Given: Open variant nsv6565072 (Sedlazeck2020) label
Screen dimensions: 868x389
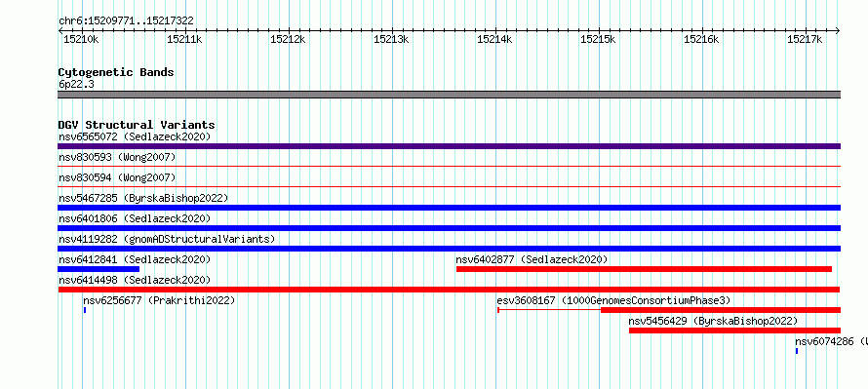Looking at the screenshot, I should [135, 136].
